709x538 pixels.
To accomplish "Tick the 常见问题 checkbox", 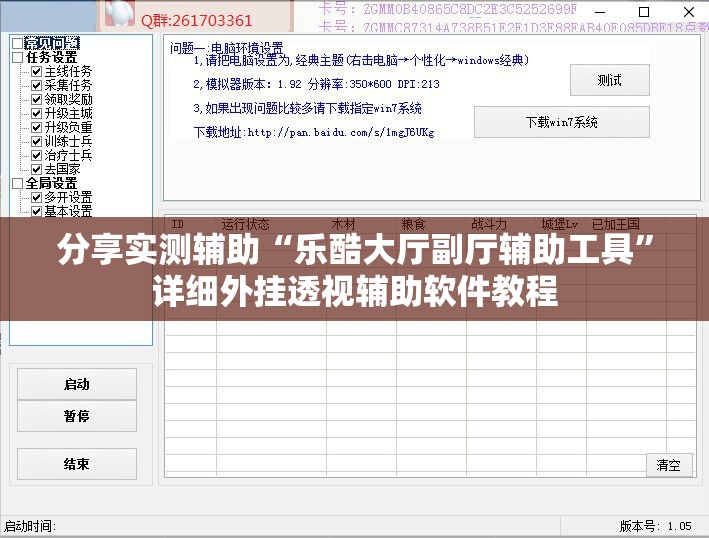I will pos(18,43).
